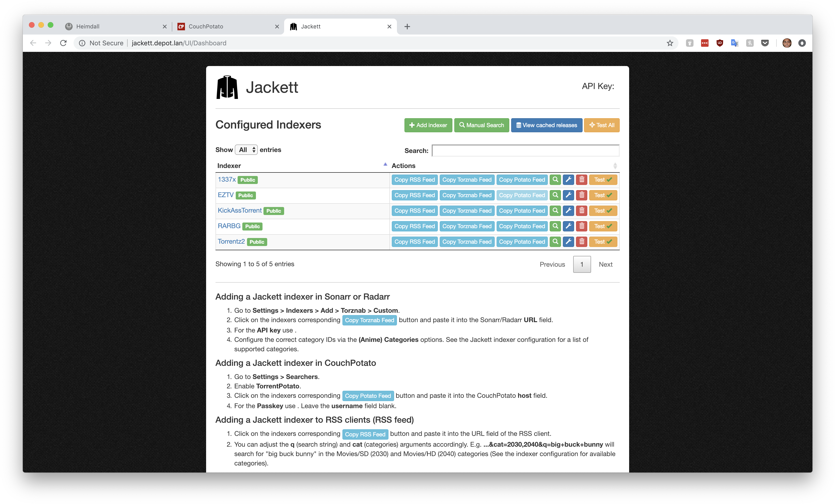
Task: Go back in browser history
Action: click(x=33, y=43)
